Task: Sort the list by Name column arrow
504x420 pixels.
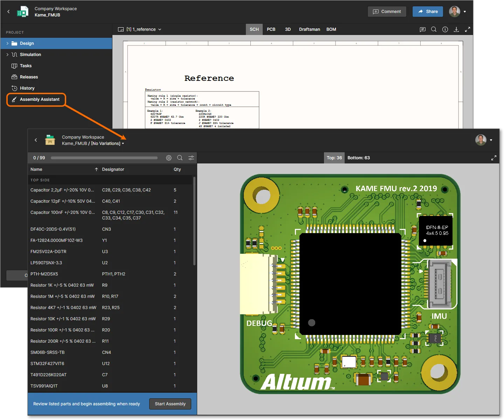Action: pos(96,169)
